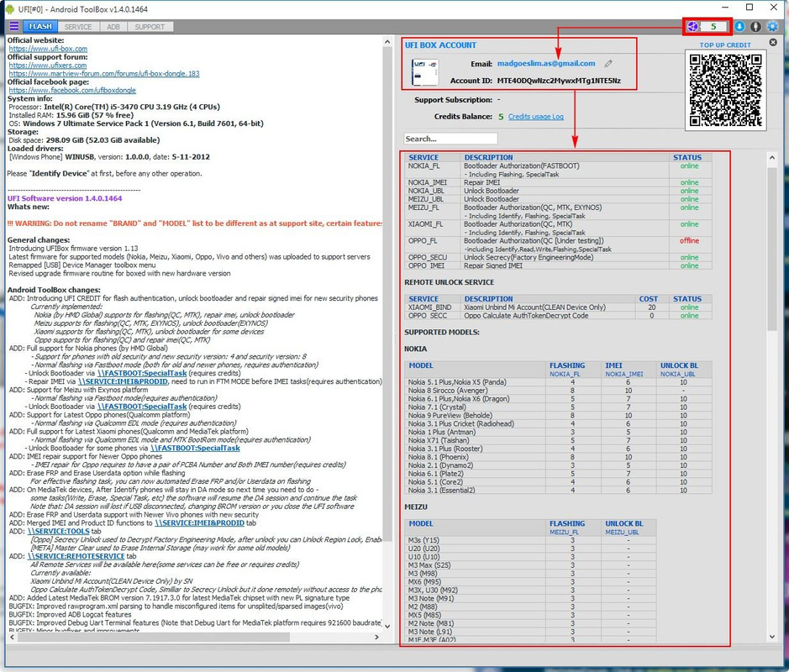
Task: Close the UFI Box Account panel
Action: (x=773, y=43)
